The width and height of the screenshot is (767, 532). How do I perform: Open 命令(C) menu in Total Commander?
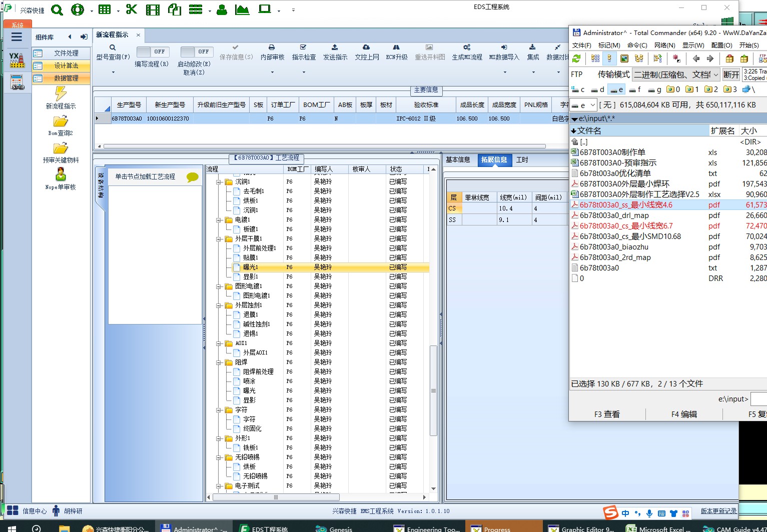pyautogui.click(x=637, y=45)
